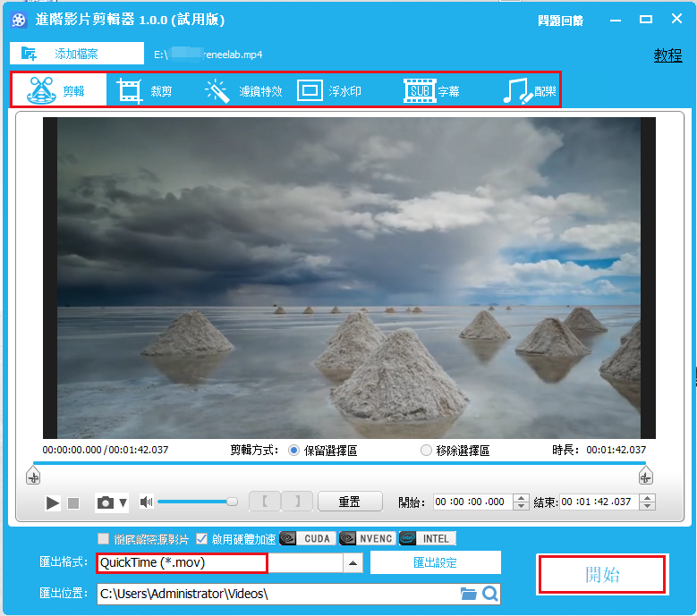Stop video playback
The height and width of the screenshot is (616, 697).
[73, 502]
